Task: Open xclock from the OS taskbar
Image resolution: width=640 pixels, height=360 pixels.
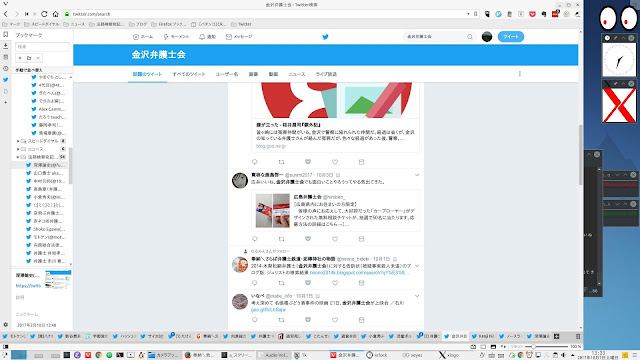Action: click(377, 355)
